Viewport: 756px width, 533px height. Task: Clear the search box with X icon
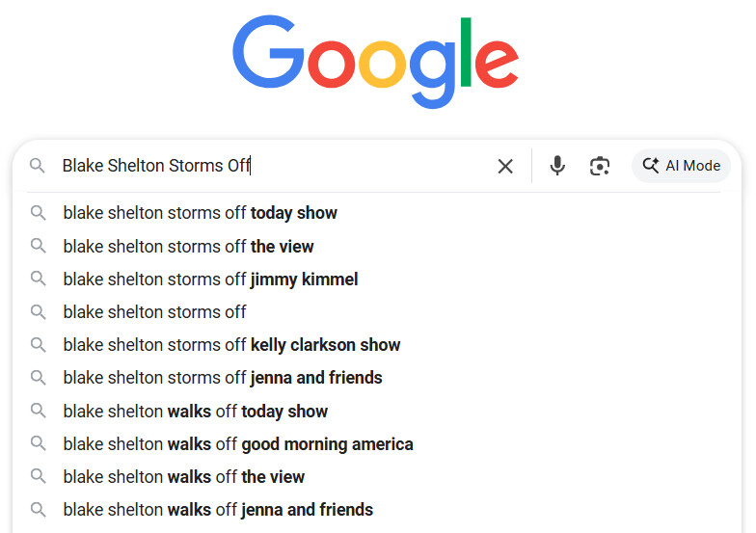505,166
